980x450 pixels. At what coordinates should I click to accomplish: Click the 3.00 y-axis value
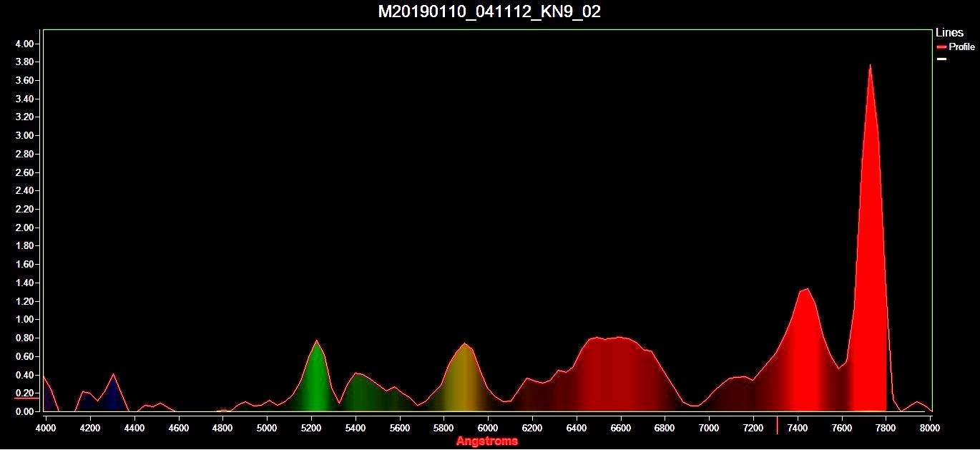pyautogui.click(x=24, y=136)
